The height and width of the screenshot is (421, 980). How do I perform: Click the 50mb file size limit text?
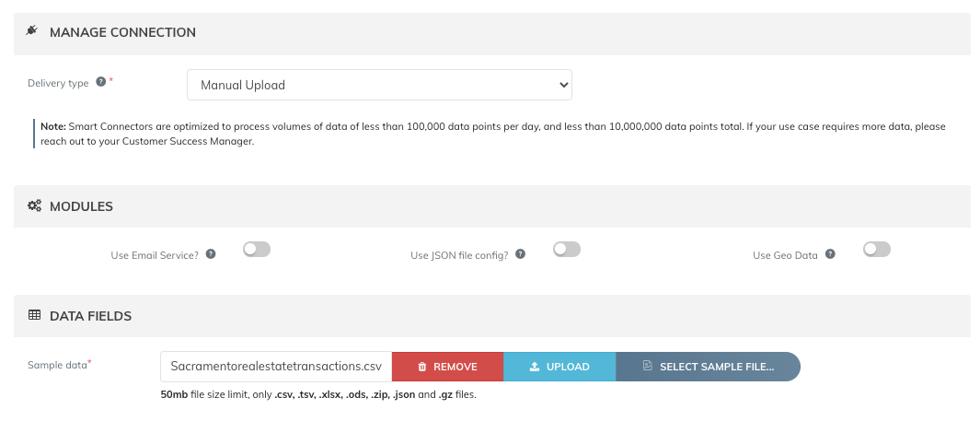[318, 395]
